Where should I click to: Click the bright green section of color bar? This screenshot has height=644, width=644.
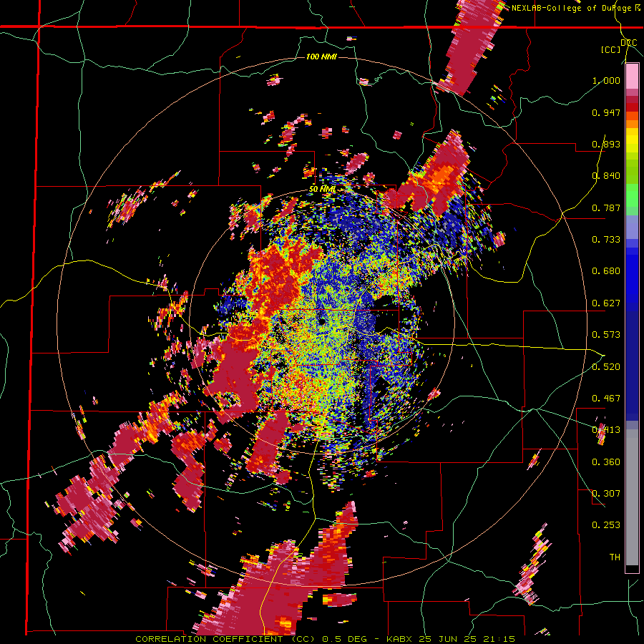[x=632, y=195]
